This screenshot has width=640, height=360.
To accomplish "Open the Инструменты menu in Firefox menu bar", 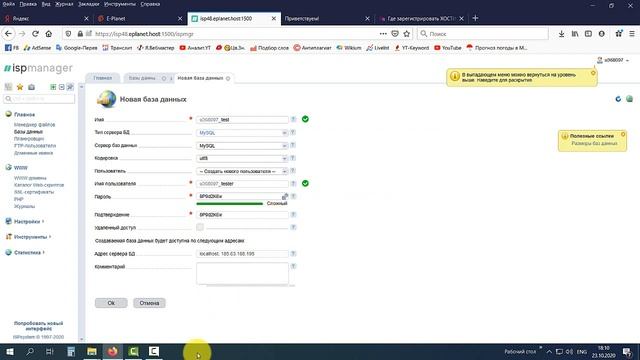I will 120,4.
